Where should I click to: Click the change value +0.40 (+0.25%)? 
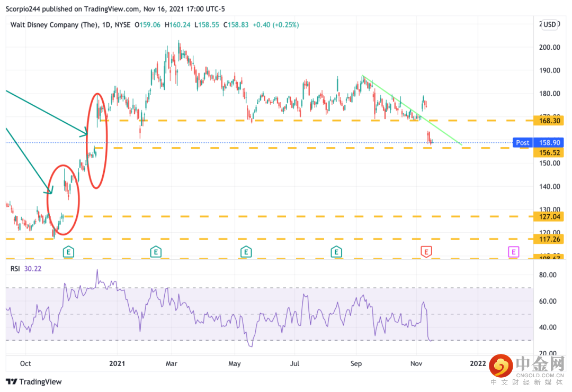(276, 25)
